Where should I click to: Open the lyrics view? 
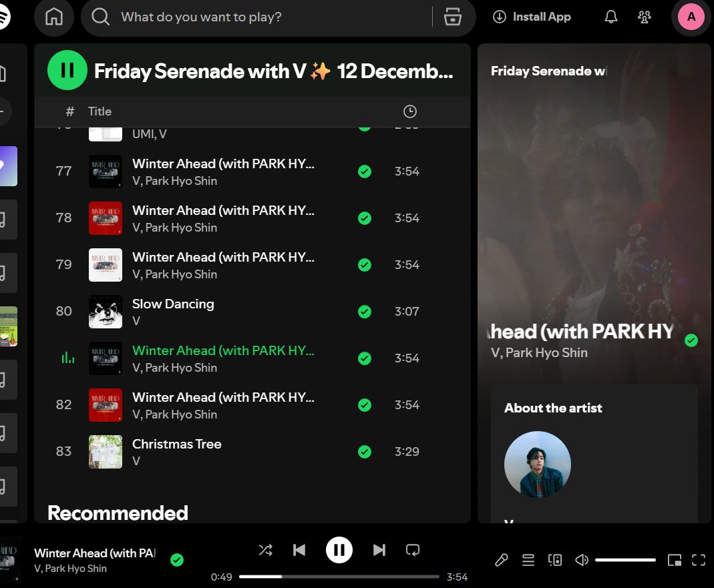point(502,560)
